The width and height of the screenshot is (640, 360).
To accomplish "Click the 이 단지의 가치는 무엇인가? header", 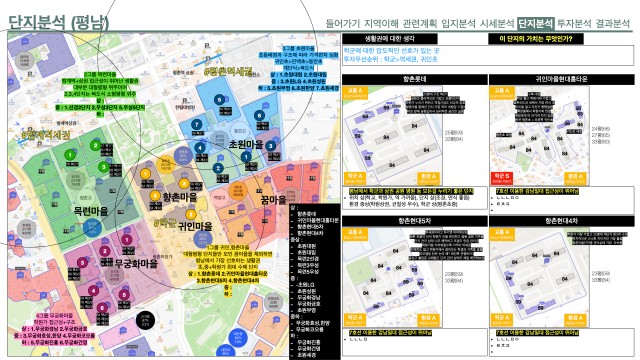I will coord(536,39).
